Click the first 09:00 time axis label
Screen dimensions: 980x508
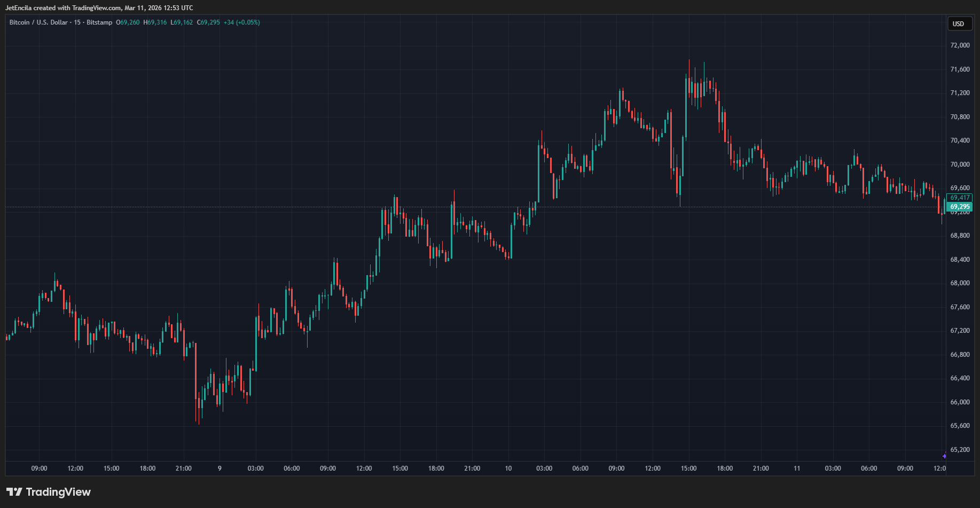pos(39,468)
